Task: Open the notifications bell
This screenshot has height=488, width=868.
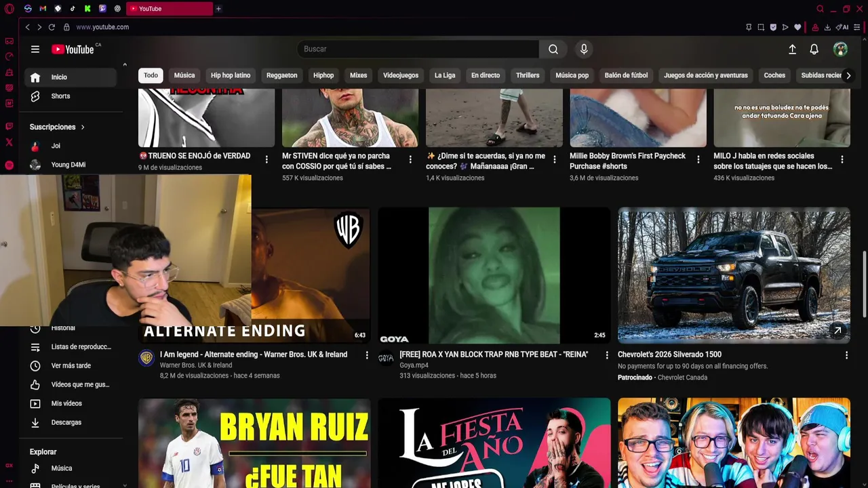Action: [814, 49]
